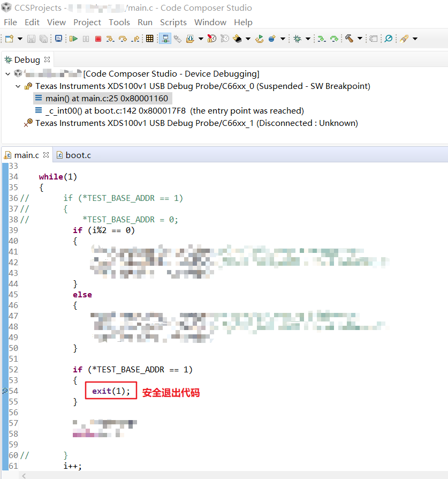Click the 'exit(1);' code on line 54
Screen dimensions: 448x479
pyautogui.click(x=111, y=391)
